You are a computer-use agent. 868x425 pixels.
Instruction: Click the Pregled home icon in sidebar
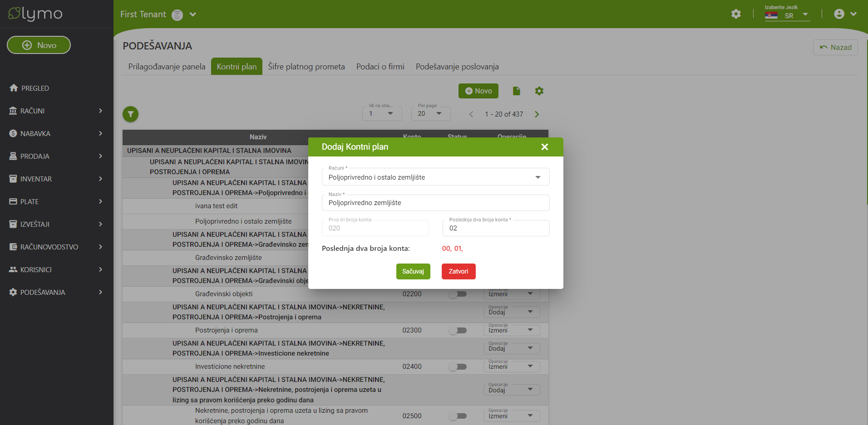click(14, 88)
